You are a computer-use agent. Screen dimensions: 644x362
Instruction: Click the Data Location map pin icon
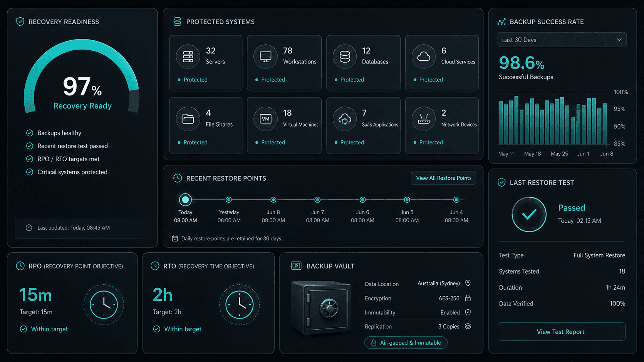point(468,283)
